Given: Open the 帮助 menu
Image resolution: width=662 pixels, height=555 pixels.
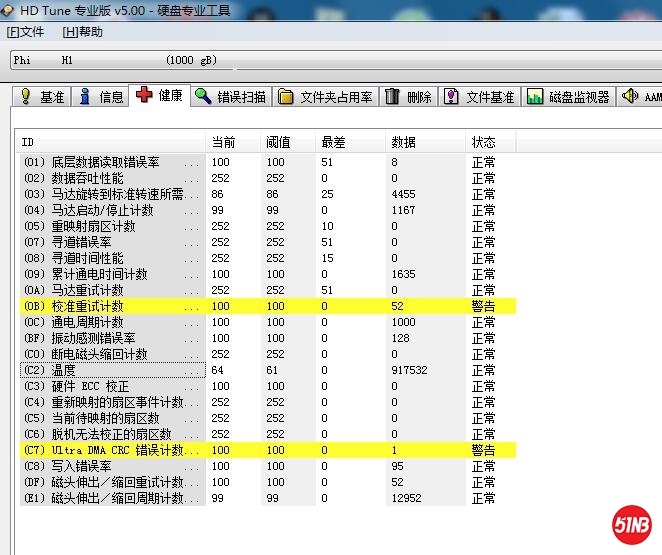Looking at the screenshot, I should pos(82,32).
